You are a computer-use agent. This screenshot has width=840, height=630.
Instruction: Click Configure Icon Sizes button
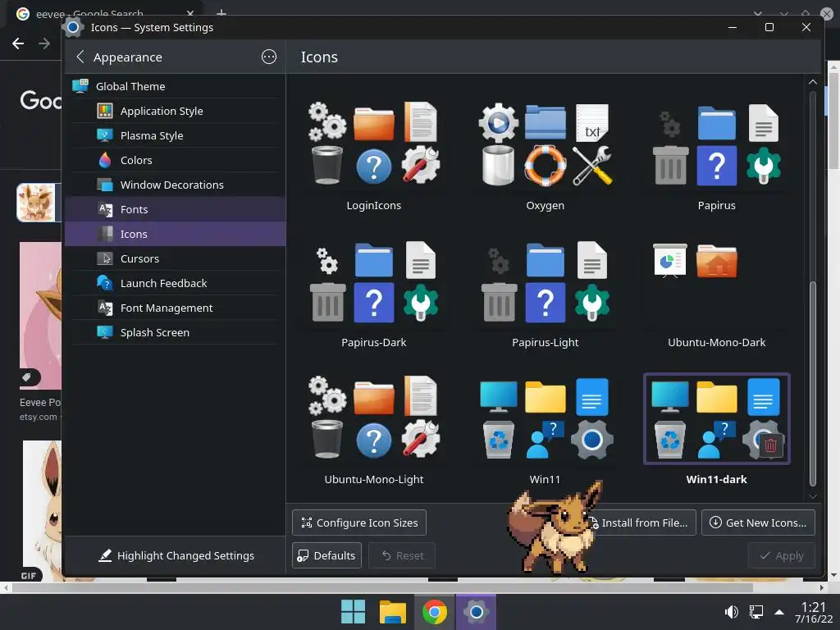pos(359,523)
